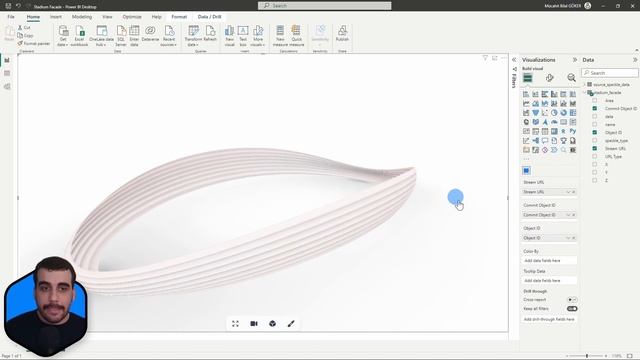Open Analytics pane magnifier icon

[x=571, y=78]
